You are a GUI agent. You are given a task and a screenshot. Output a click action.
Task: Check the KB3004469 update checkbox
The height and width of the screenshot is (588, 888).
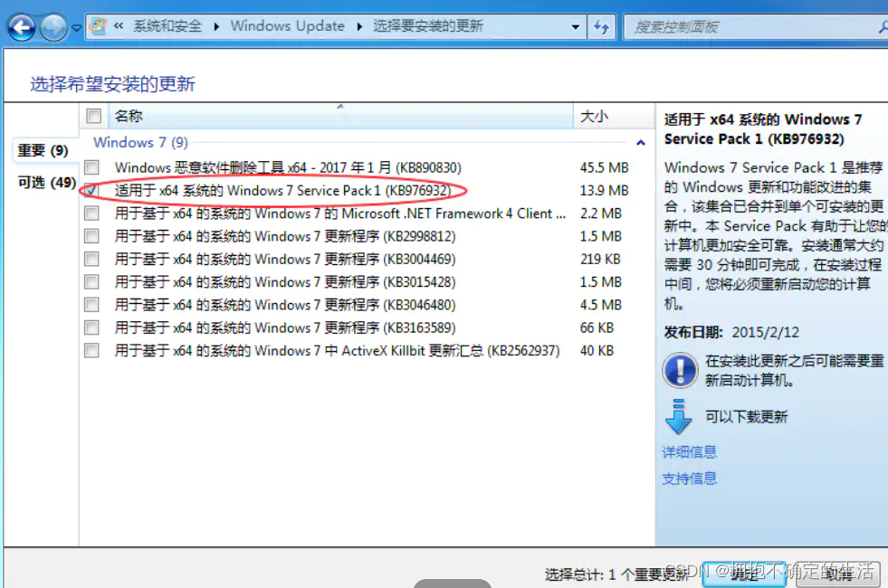point(91,260)
